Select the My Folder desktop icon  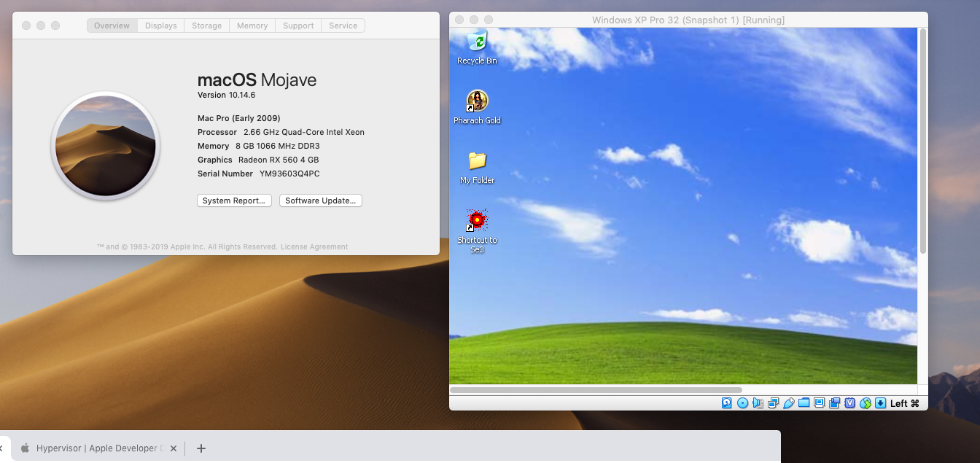pyautogui.click(x=477, y=168)
